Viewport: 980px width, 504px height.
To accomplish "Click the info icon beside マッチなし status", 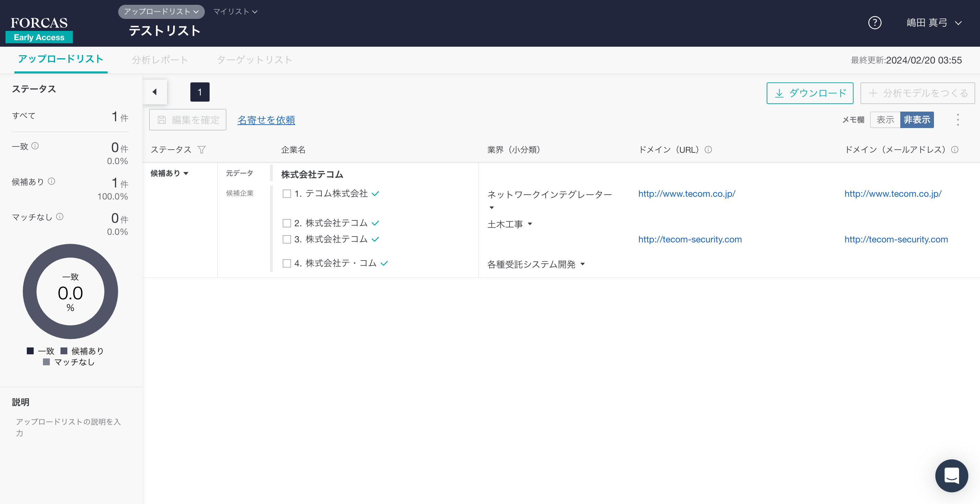I will (60, 217).
